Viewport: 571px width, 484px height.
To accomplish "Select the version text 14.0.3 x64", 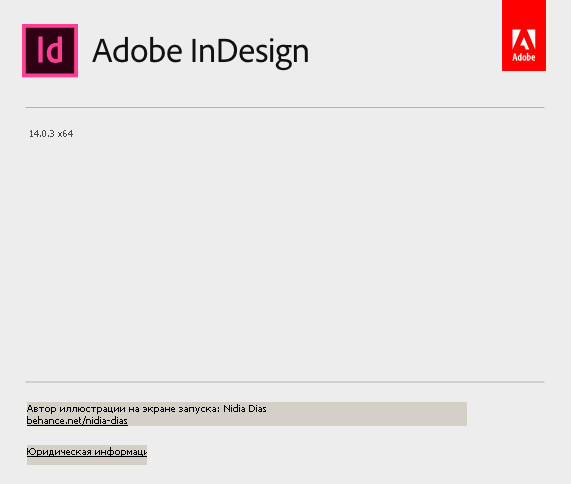I will (x=51, y=134).
